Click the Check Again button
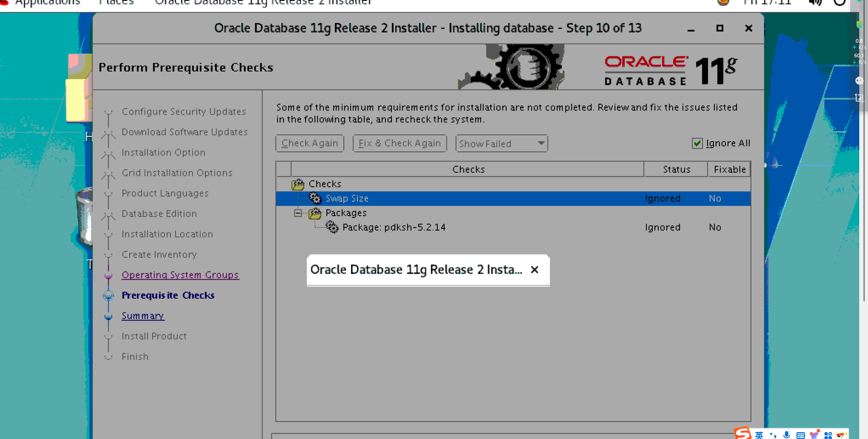Image resolution: width=868 pixels, height=439 pixels. (x=309, y=143)
